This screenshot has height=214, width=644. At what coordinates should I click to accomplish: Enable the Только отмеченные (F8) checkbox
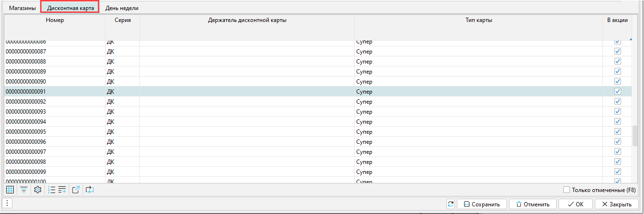pos(567,190)
